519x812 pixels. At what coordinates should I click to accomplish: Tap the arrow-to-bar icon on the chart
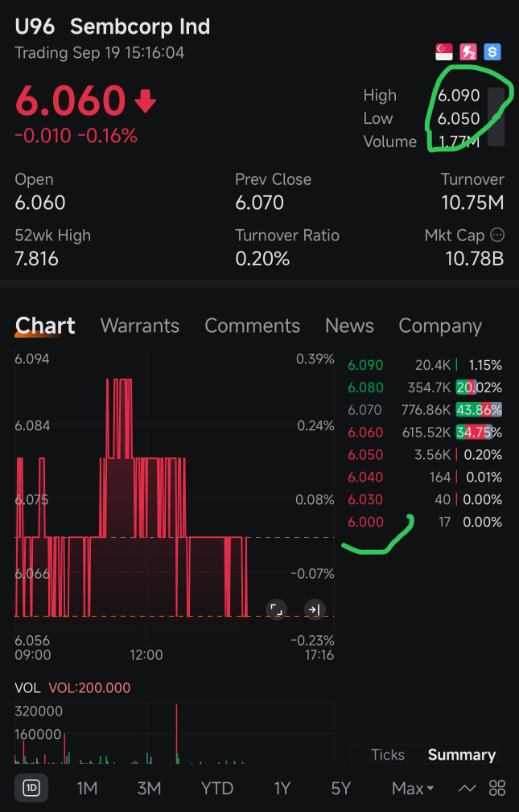[314, 609]
